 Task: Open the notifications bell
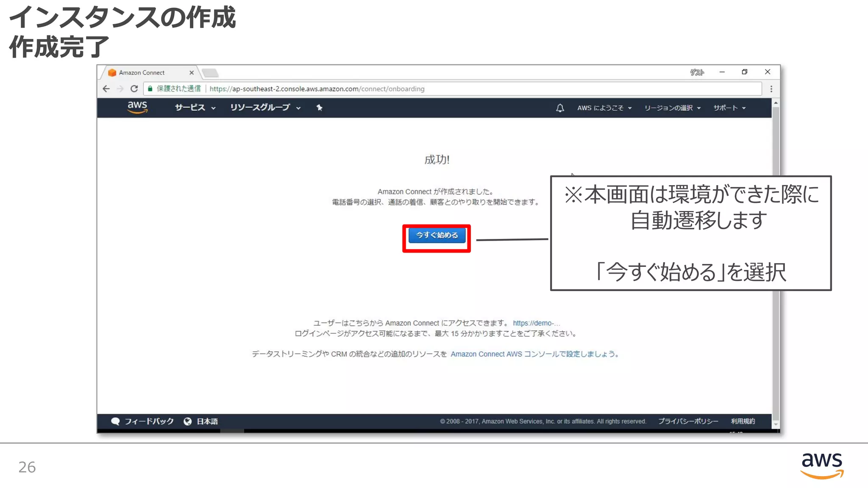tap(560, 108)
